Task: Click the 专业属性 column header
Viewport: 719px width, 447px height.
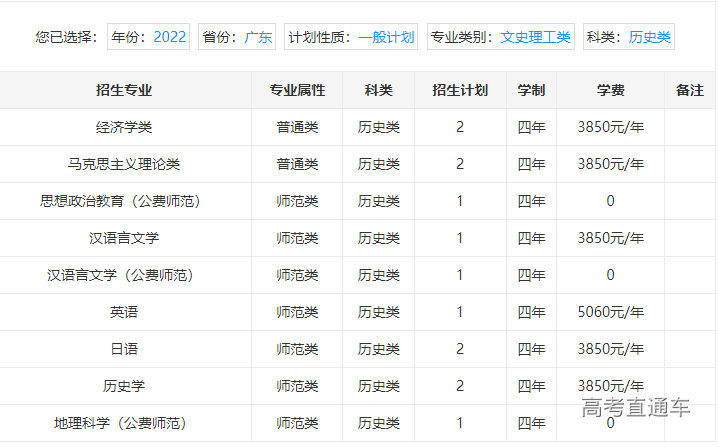Action: point(297,90)
